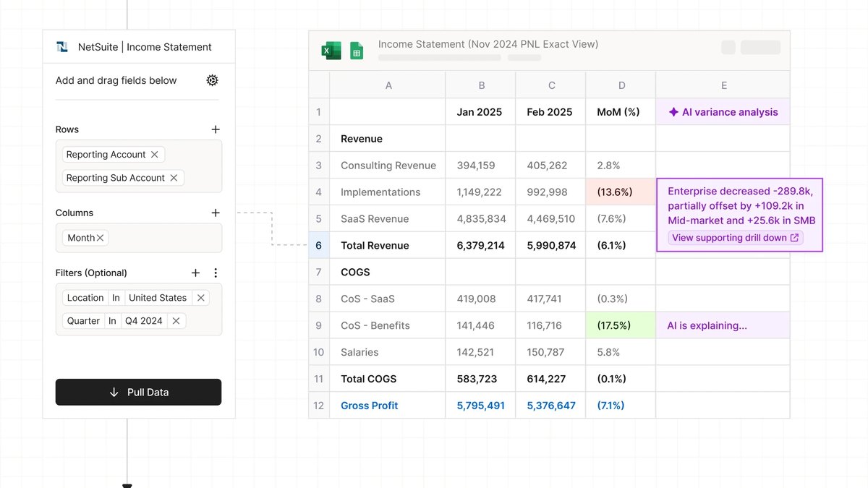Screen dimensions: 868x488
Task: Click the Total COGS 614,227 cell
Action: (x=551, y=379)
